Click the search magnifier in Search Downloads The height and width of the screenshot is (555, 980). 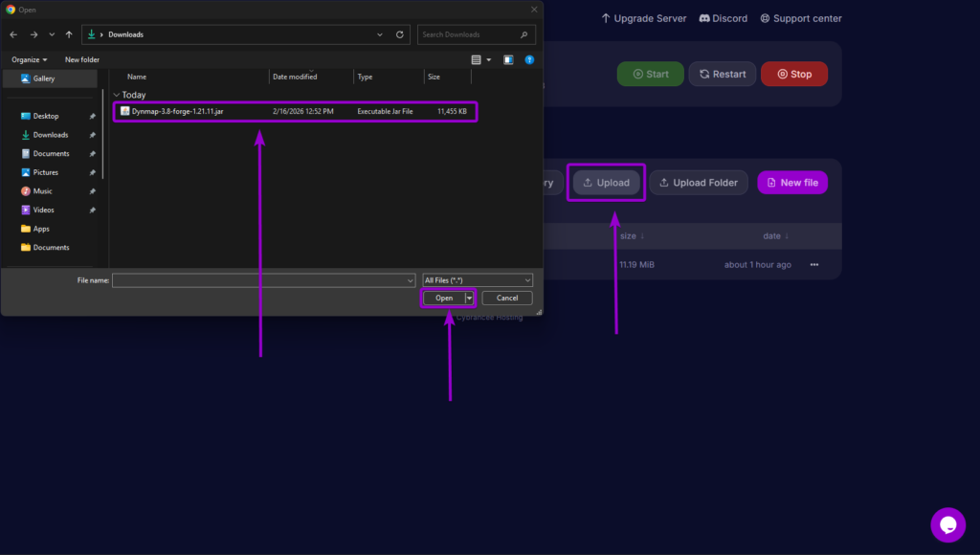[x=525, y=34]
